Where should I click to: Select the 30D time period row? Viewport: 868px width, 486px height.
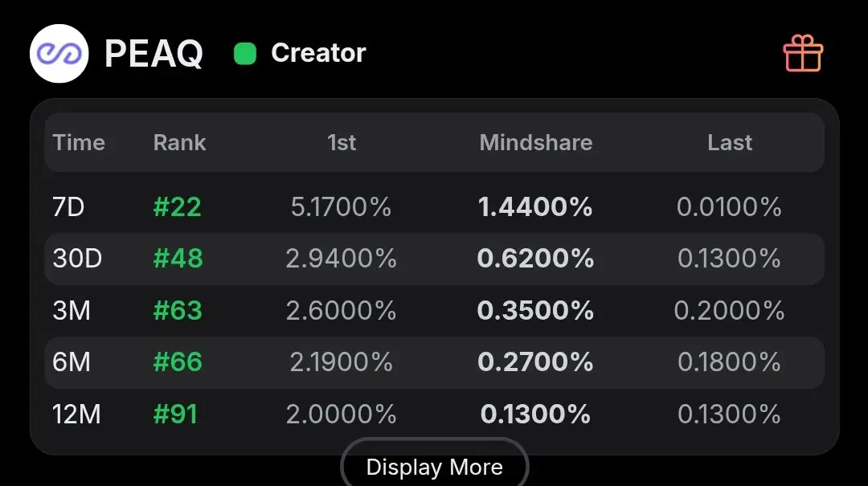pyautogui.click(x=435, y=259)
